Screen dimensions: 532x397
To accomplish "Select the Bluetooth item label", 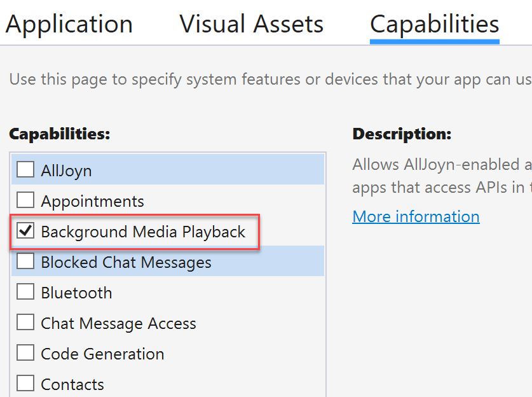I will click(x=76, y=293).
